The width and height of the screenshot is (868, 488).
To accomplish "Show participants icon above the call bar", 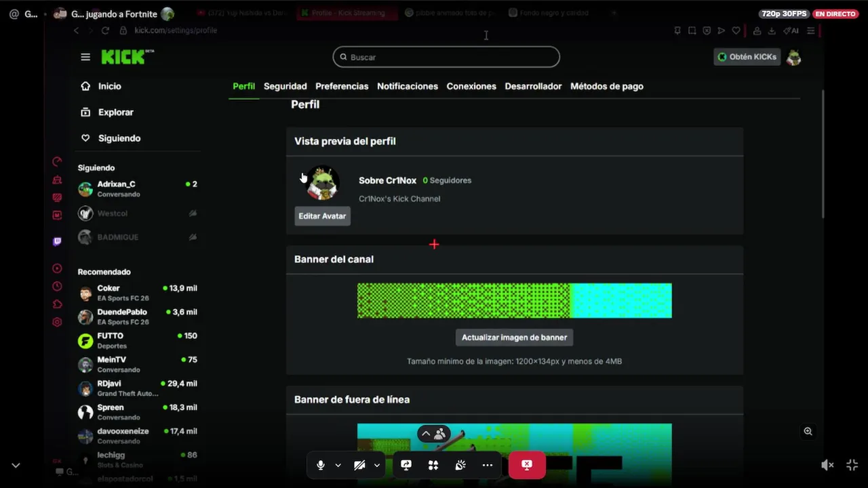I will coord(440,434).
